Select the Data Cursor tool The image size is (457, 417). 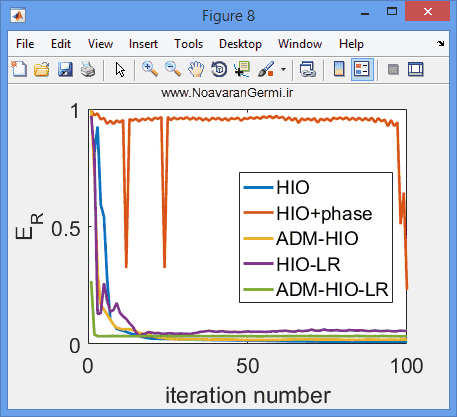pos(242,69)
